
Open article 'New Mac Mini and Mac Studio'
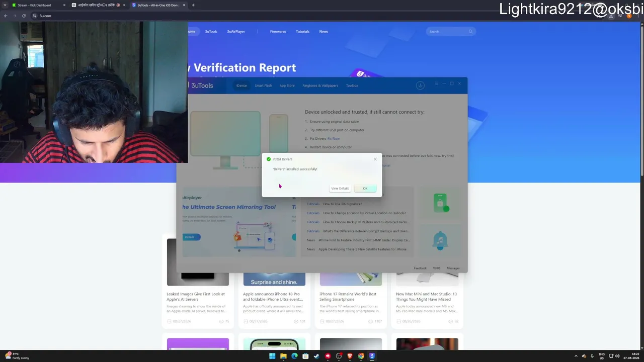click(426, 297)
